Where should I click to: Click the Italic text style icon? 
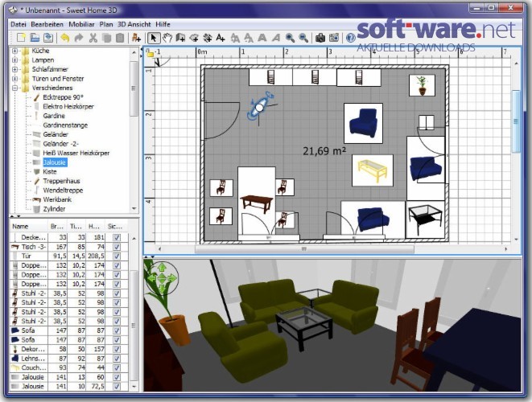(276, 38)
